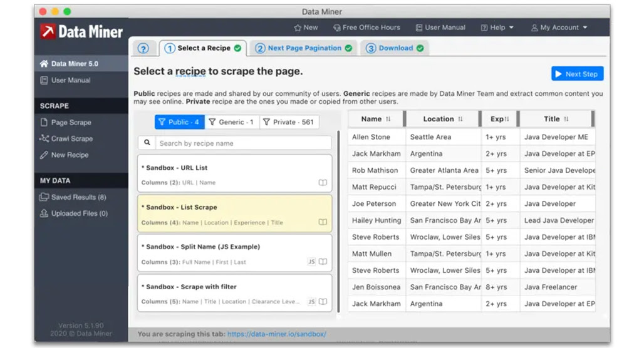Viewport: 644px width, 348px height.
Task: Expand the Help dropdown menu
Action: [x=497, y=28]
